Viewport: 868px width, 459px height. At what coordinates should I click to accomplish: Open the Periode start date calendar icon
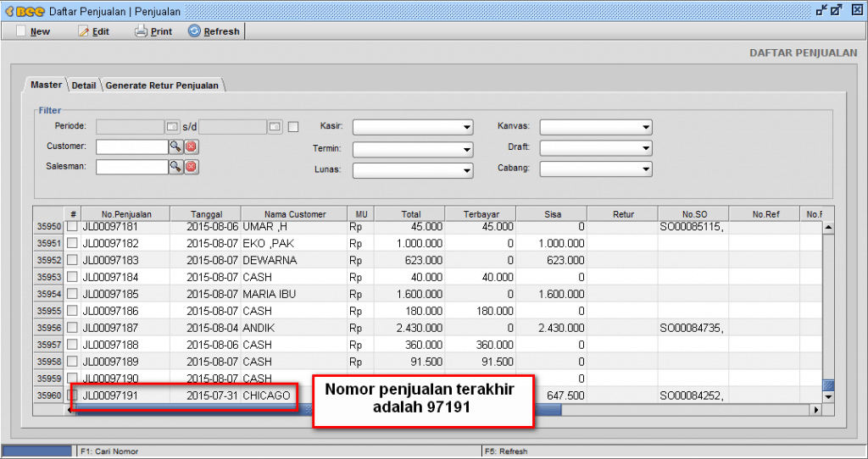(173, 127)
